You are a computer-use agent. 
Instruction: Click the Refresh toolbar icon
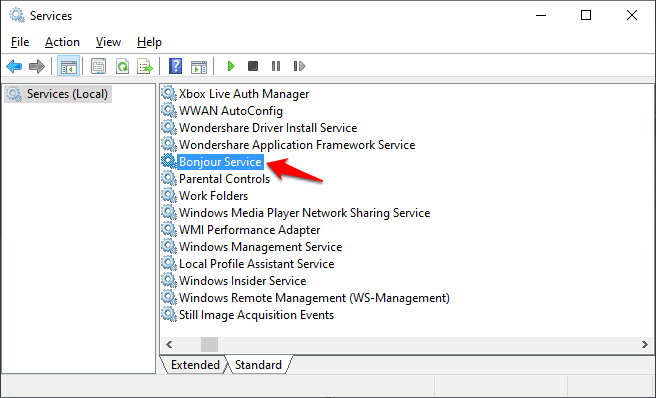122,66
